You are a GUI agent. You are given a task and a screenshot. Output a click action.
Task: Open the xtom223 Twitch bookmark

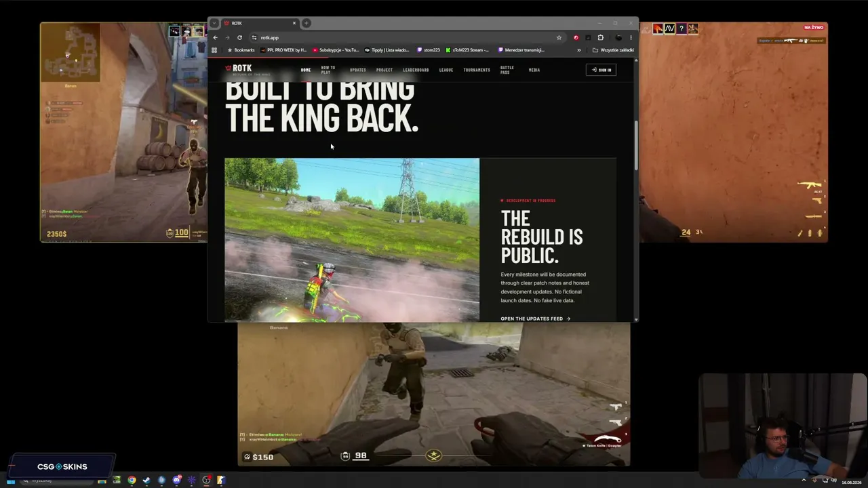click(x=429, y=49)
